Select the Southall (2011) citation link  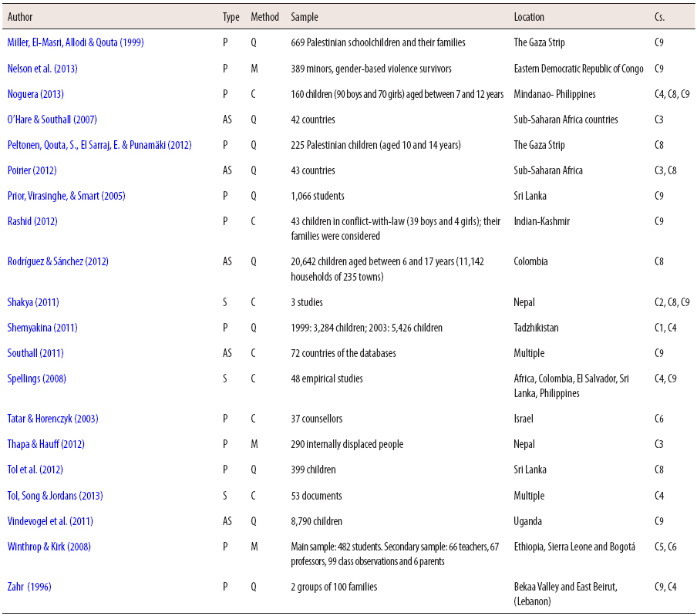click(34, 352)
